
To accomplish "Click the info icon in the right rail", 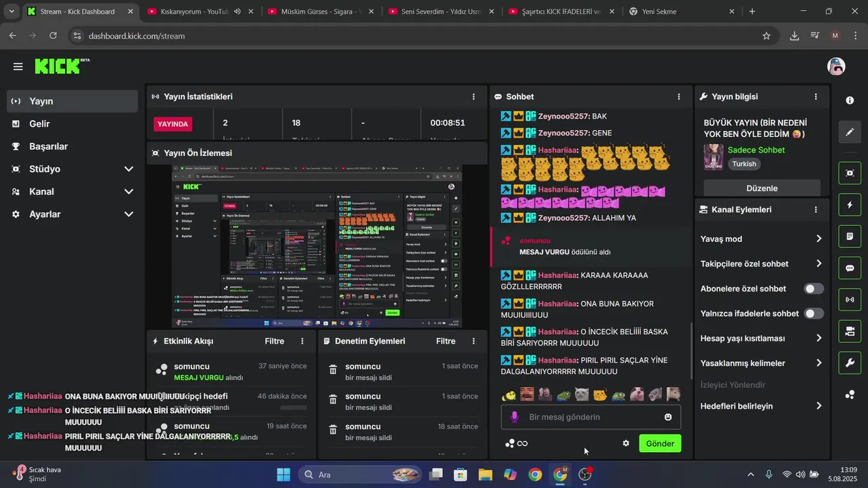I will click(x=850, y=100).
